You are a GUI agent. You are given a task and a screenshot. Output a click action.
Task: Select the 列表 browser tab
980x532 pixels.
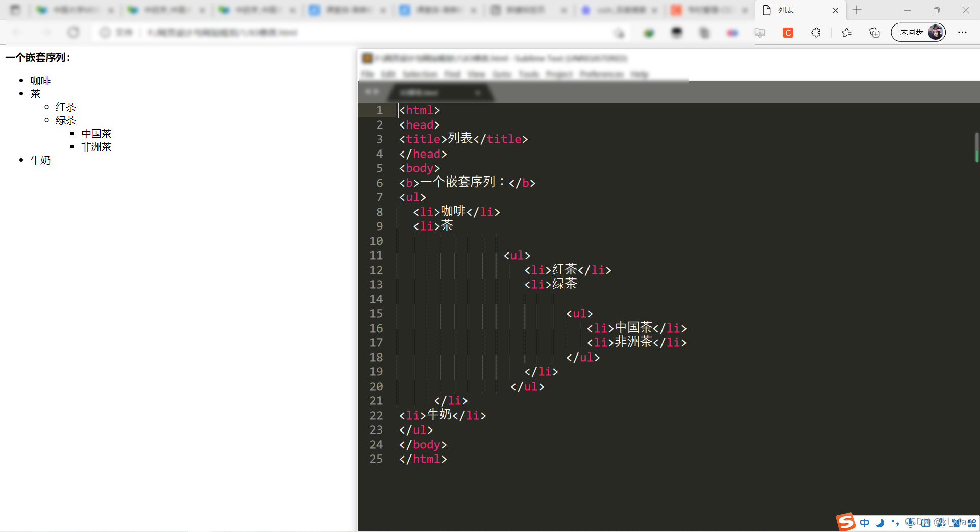point(800,10)
